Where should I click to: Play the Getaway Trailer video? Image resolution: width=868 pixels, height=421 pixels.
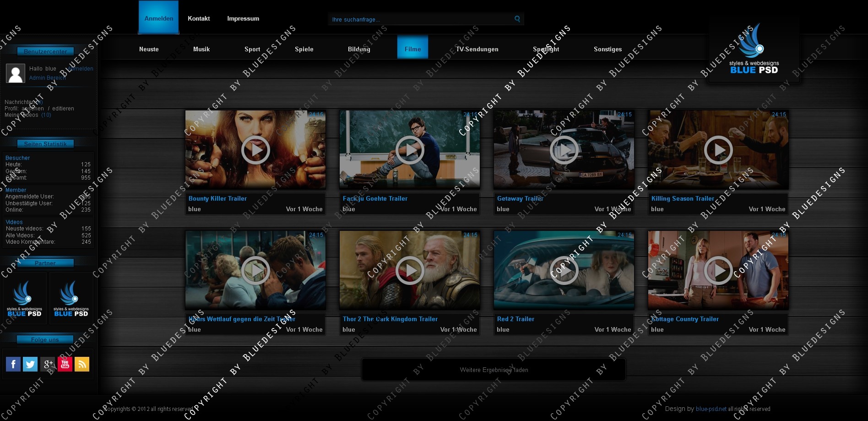564,150
